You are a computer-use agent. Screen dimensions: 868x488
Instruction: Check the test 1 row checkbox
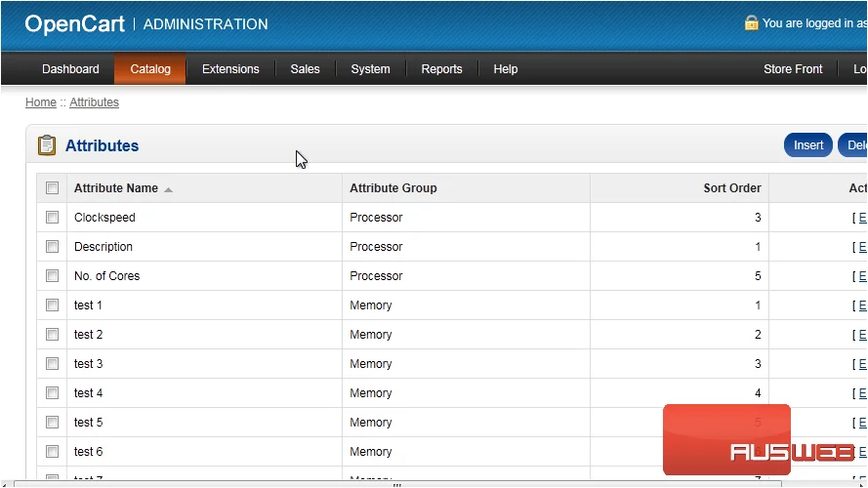(x=52, y=305)
